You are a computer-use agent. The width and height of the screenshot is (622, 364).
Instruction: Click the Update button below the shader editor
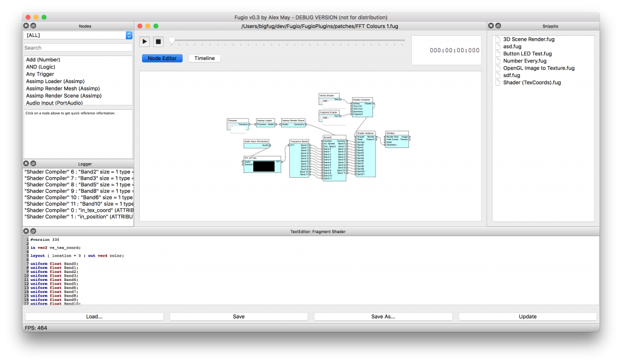click(x=527, y=316)
